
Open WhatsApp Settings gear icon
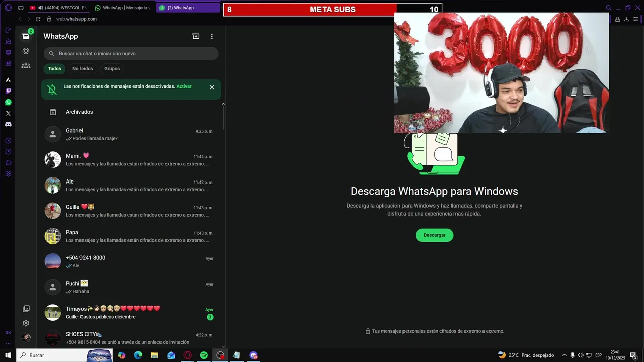[26, 323]
